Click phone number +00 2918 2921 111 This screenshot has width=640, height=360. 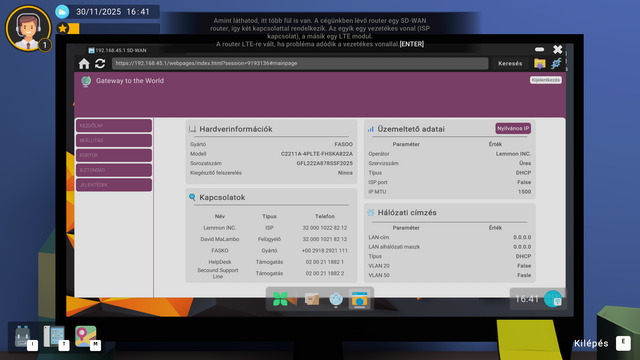point(324,251)
